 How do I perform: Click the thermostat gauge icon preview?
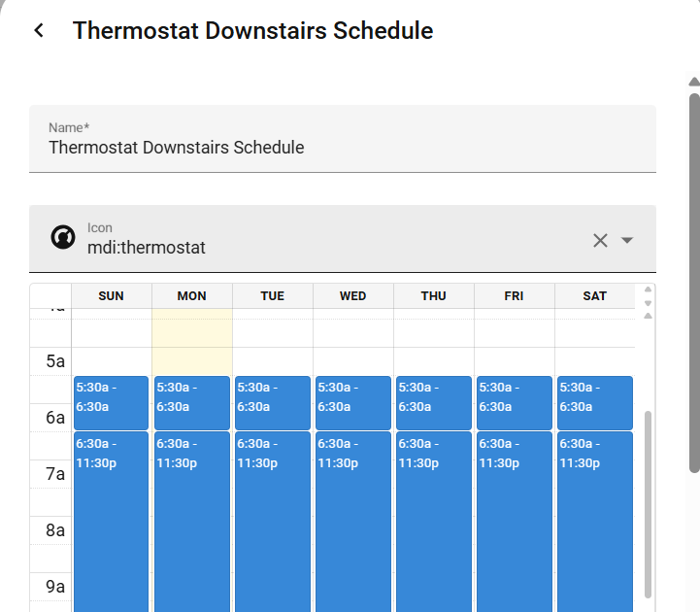[x=63, y=238]
